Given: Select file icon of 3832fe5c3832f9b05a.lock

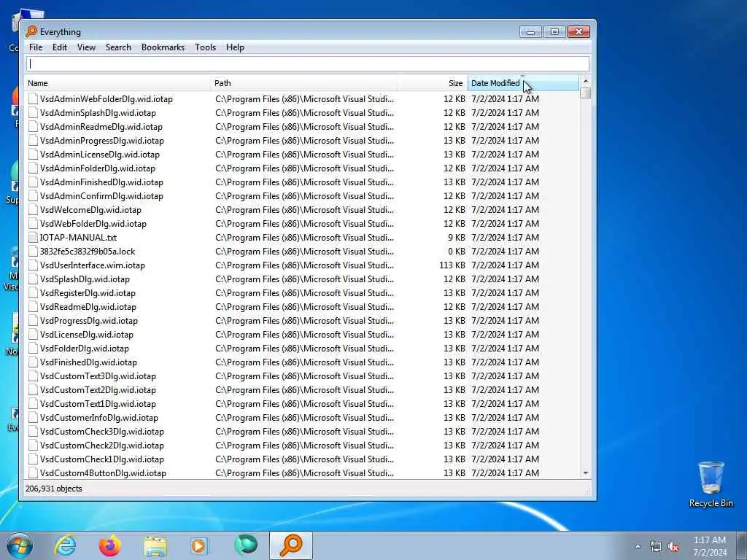Looking at the screenshot, I should (x=33, y=251).
